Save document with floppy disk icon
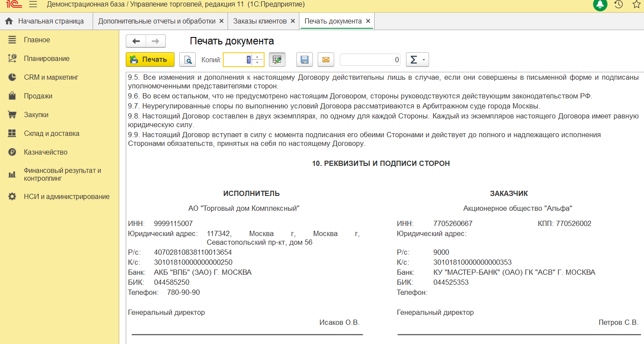This screenshot has height=344, width=644. [305, 60]
